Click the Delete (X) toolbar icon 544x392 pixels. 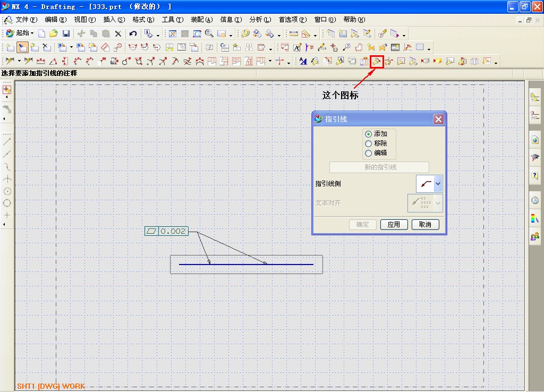(x=118, y=33)
